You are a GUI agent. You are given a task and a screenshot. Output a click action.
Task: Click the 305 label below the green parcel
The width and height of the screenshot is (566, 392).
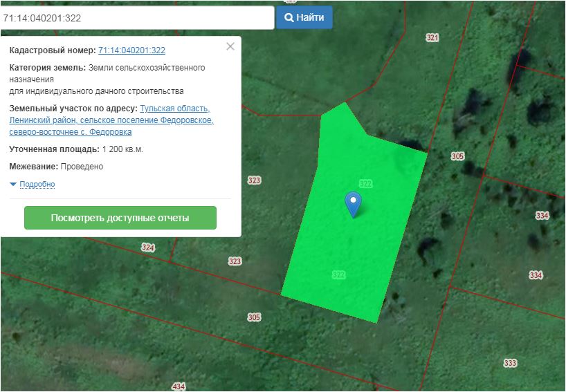tap(254, 317)
